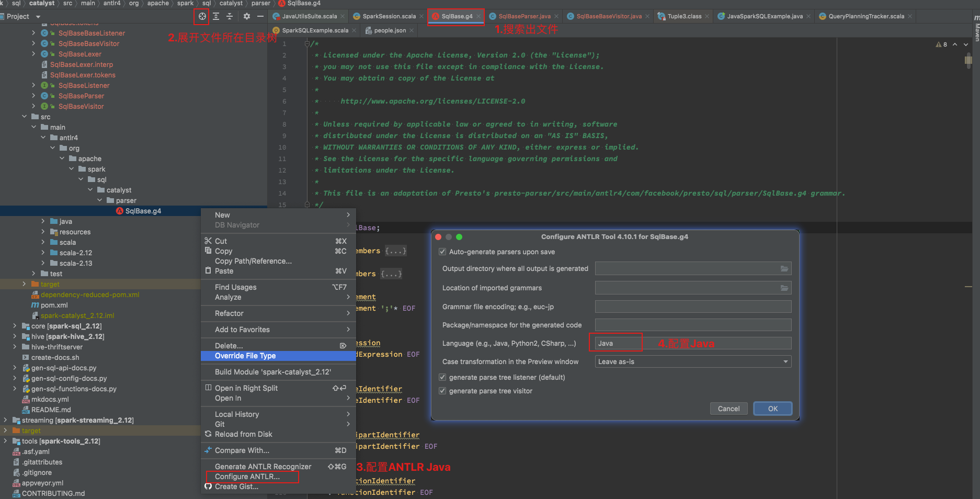Expand the java folder
This screenshot has height=499, width=980.
(43, 221)
